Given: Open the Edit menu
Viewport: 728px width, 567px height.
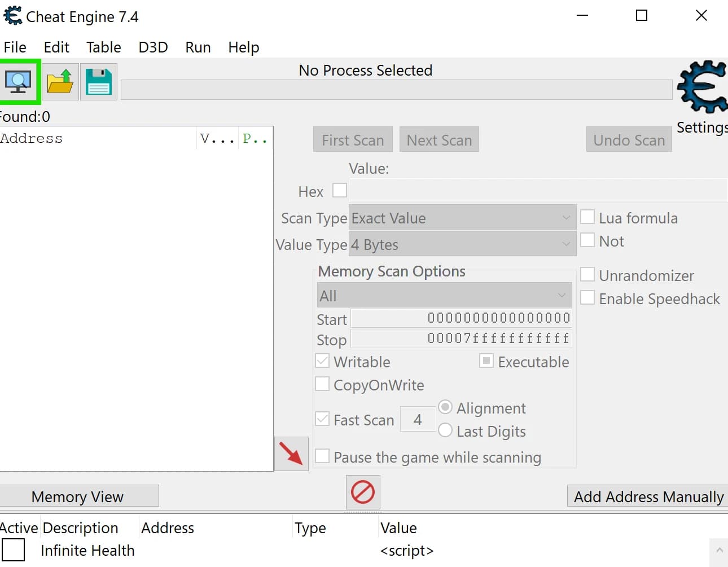Looking at the screenshot, I should 56,47.
